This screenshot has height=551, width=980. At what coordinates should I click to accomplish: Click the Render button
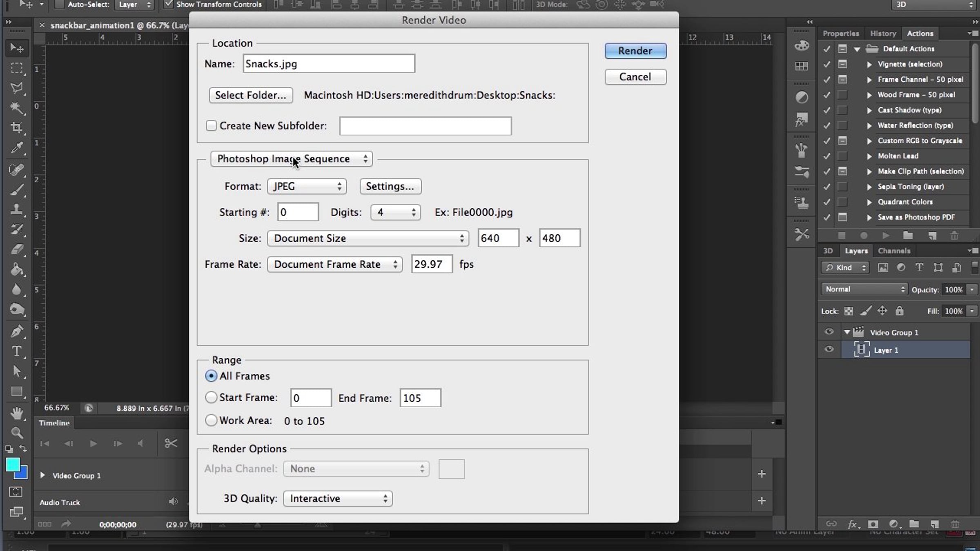pos(635,51)
